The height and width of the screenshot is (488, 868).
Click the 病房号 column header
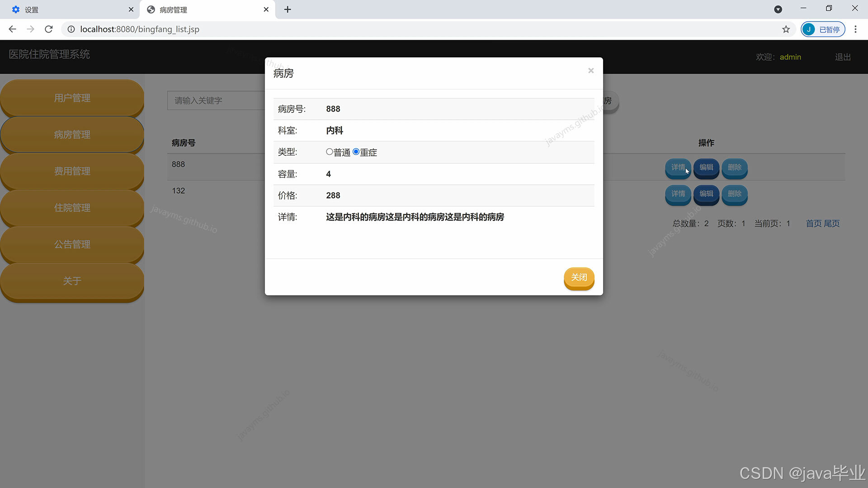click(184, 143)
